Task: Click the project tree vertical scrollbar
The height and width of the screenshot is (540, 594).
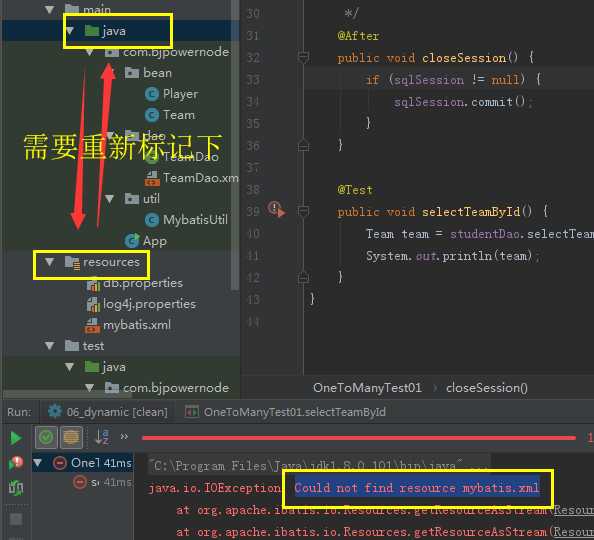Action: click(x=235, y=145)
